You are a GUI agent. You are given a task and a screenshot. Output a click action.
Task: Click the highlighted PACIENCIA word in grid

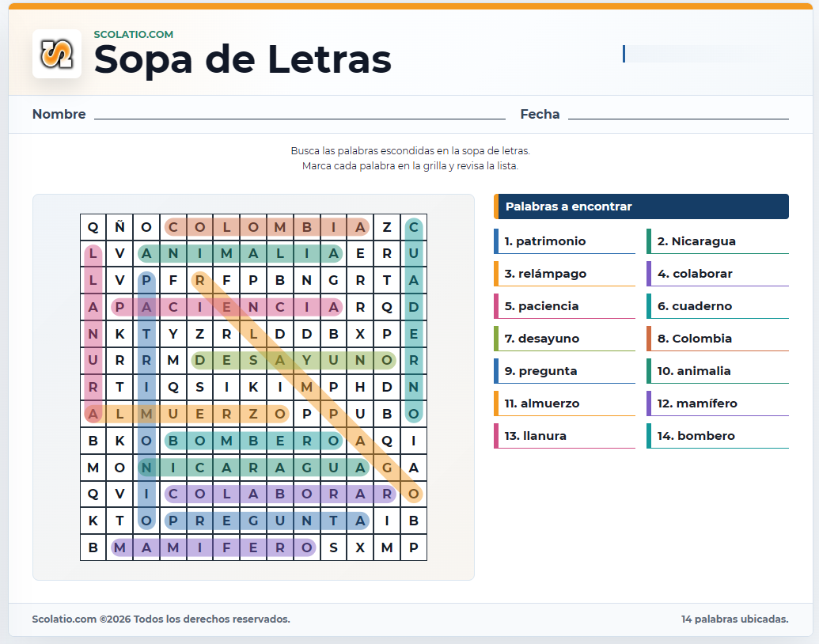pos(226,307)
